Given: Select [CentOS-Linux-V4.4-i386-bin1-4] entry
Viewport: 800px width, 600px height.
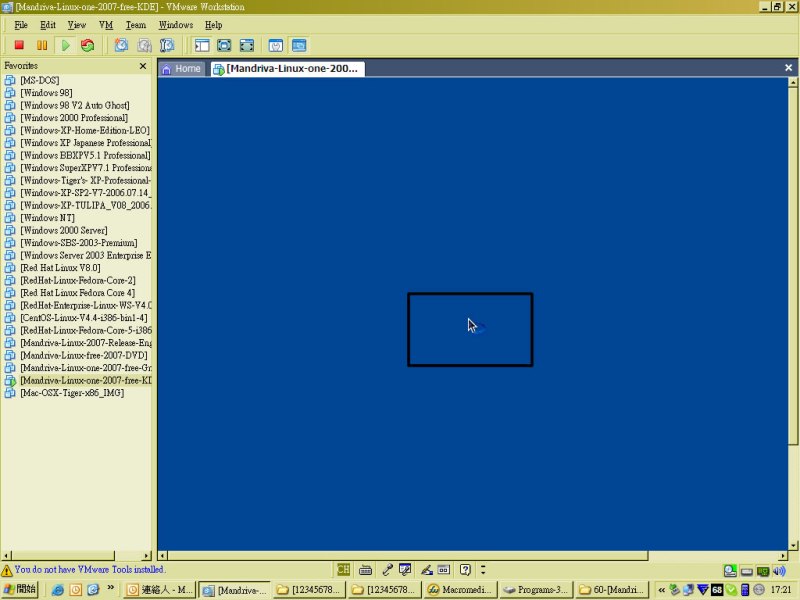Looking at the screenshot, I should pos(84,318).
